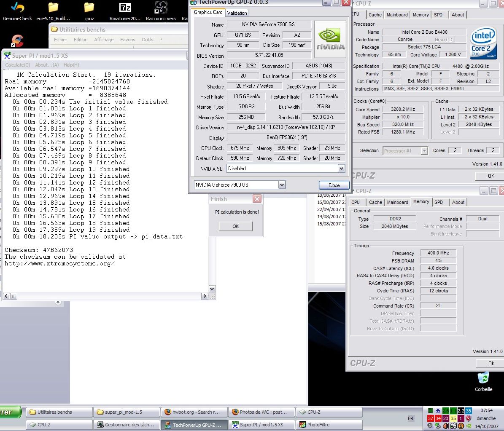Click the Intel Core 2 Duo logo

[484, 43]
